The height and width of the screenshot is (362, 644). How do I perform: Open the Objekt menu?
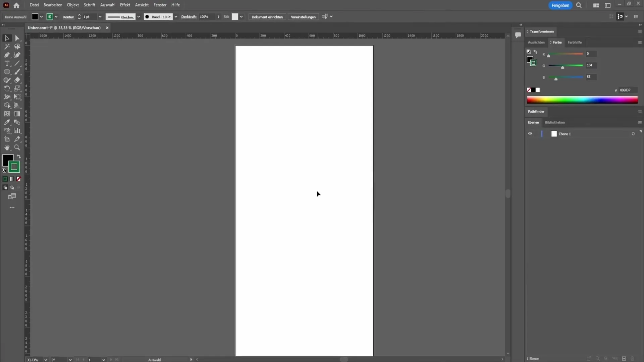pyautogui.click(x=73, y=5)
